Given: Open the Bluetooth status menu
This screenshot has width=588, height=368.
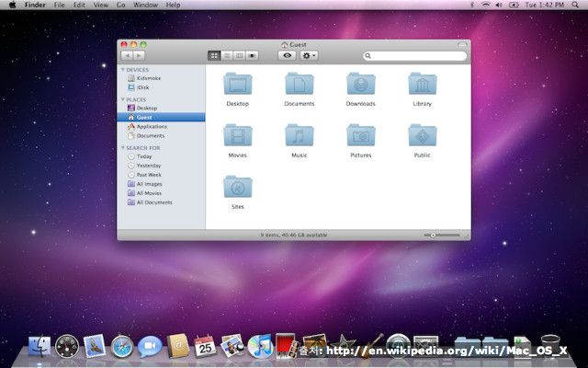Looking at the screenshot, I should click(472, 5).
